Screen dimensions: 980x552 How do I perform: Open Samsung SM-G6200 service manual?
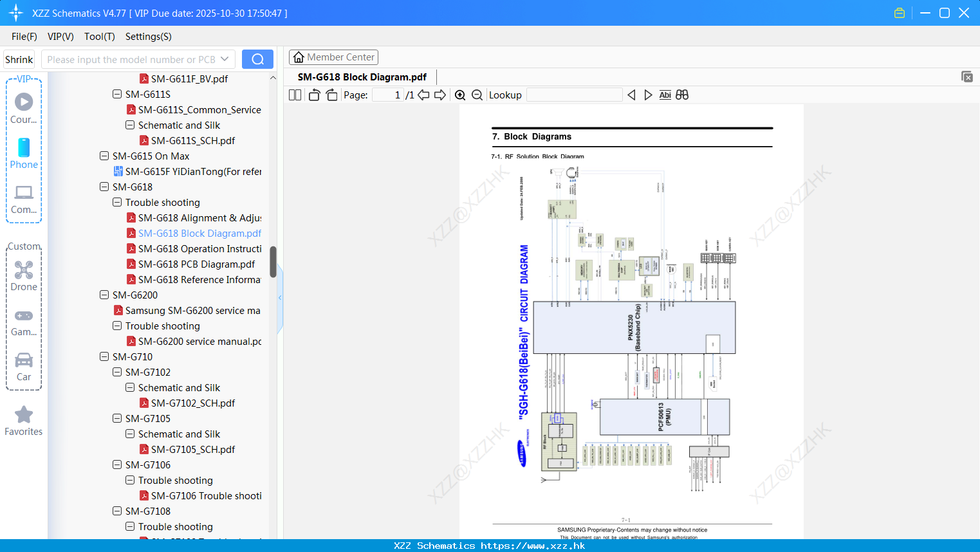[187, 310]
